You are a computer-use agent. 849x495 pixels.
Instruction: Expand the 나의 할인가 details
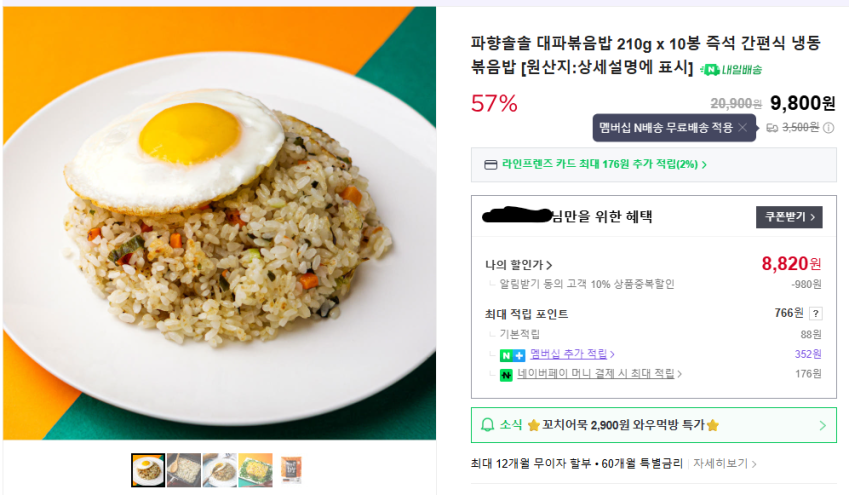pyautogui.click(x=519, y=265)
